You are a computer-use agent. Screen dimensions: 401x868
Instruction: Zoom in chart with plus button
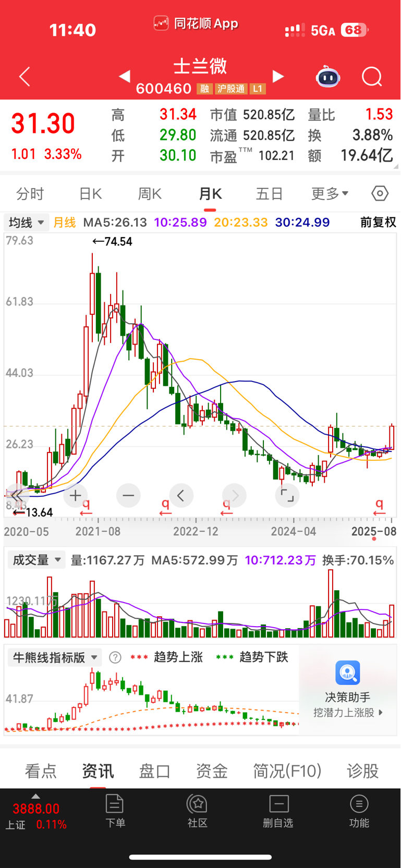tap(76, 495)
